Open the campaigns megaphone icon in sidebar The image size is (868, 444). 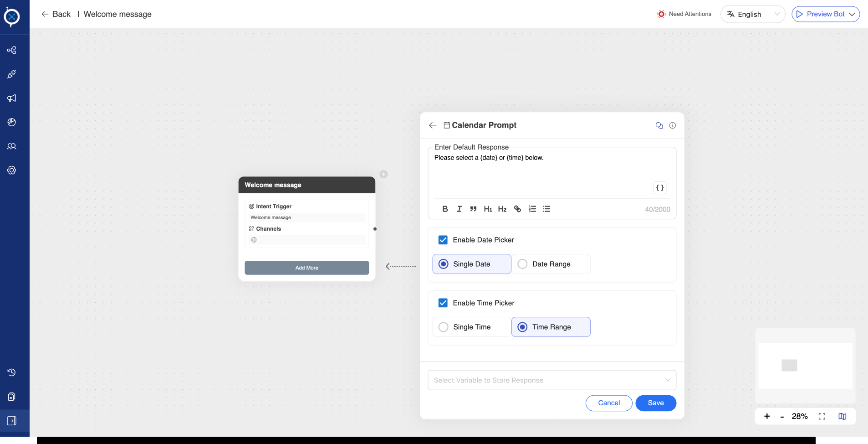[12, 98]
